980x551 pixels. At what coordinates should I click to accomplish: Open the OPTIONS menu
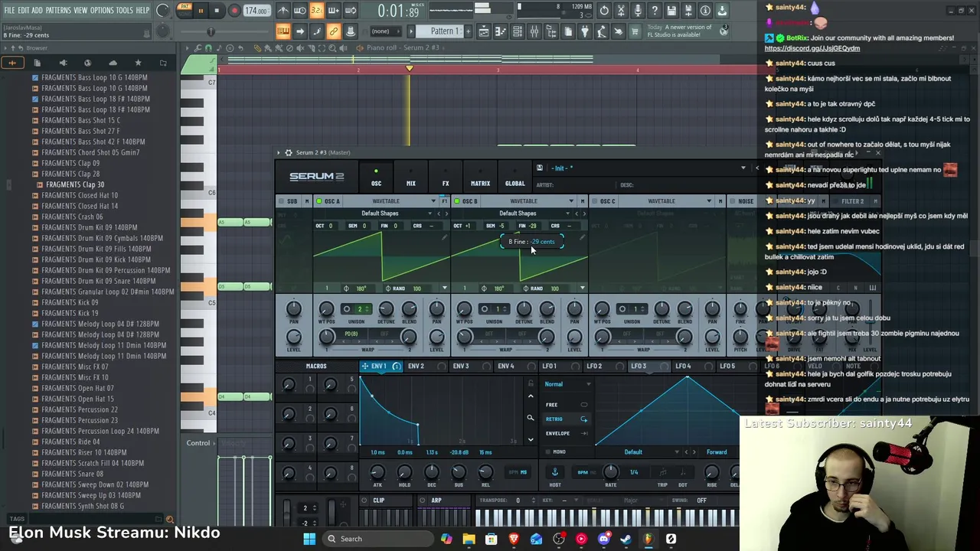101,10
